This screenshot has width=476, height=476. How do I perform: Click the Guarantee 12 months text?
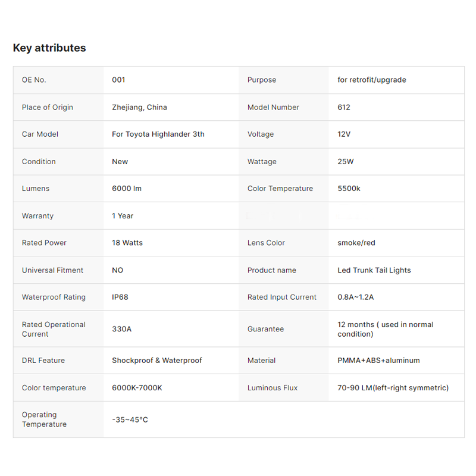point(385,329)
